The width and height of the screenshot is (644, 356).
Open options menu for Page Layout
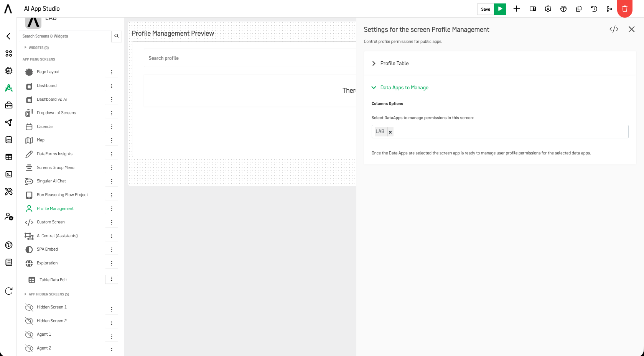(x=112, y=72)
